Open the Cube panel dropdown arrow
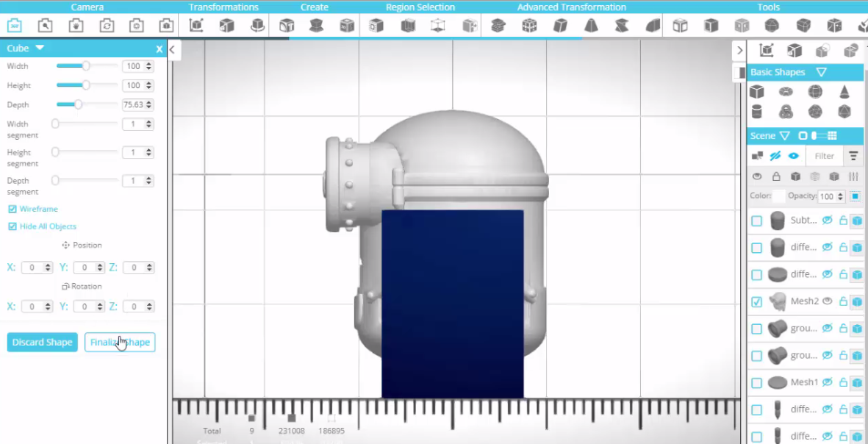This screenshot has height=444, width=868. pos(39,49)
